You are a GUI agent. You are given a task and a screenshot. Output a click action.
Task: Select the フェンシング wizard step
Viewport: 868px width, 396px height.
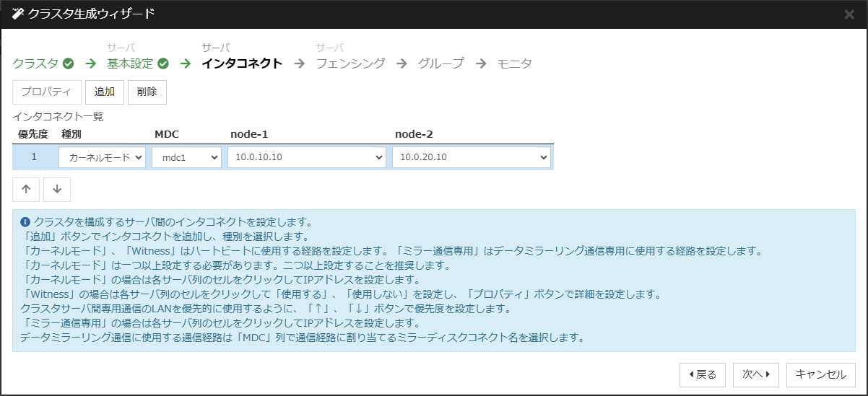point(350,63)
